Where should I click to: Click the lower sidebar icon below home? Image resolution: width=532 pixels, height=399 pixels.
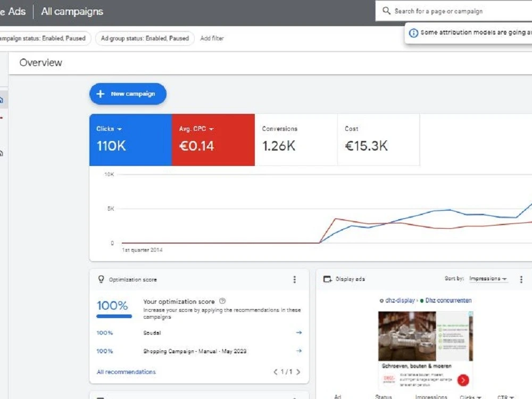(2, 153)
